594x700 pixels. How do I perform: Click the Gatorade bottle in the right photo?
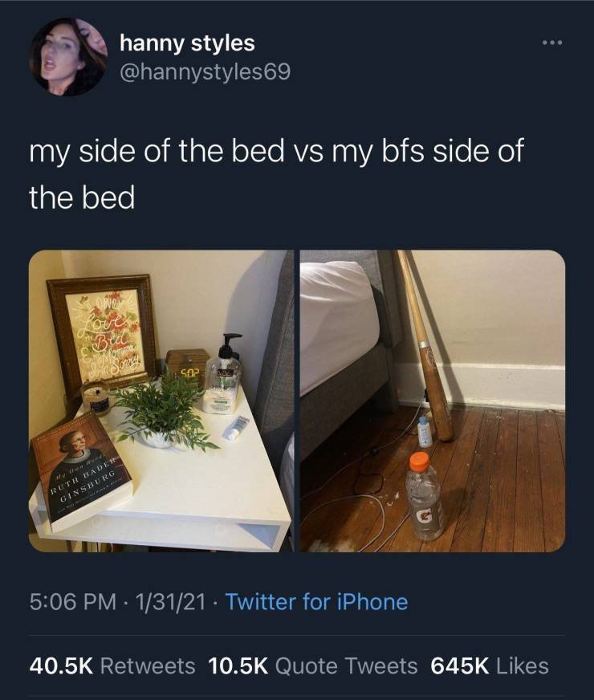(x=425, y=496)
